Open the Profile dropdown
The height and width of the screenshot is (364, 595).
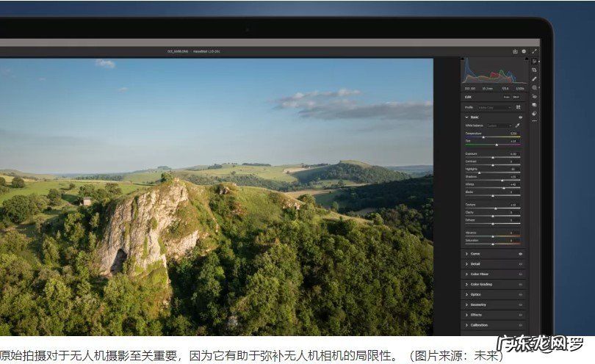pos(494,108)
